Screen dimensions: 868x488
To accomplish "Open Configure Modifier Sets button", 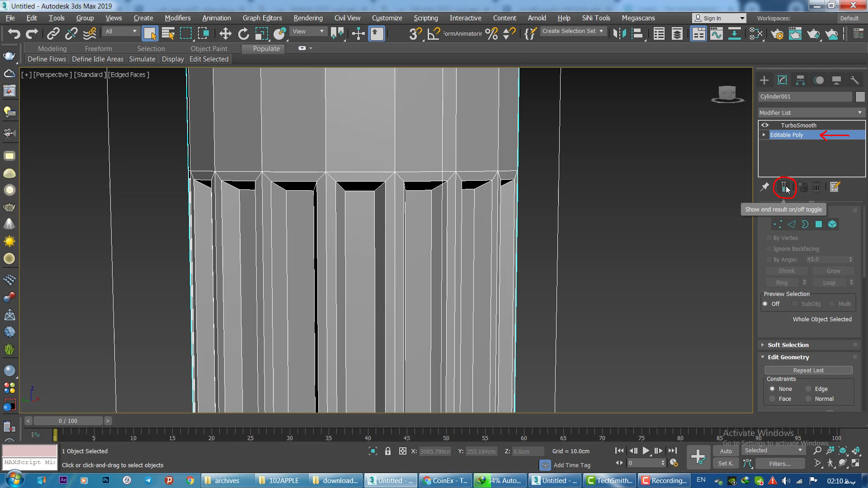I will coord(835,187).
